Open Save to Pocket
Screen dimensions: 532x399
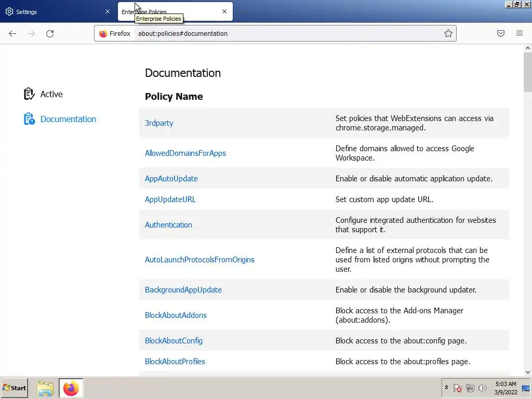click(x=501, y=33)
